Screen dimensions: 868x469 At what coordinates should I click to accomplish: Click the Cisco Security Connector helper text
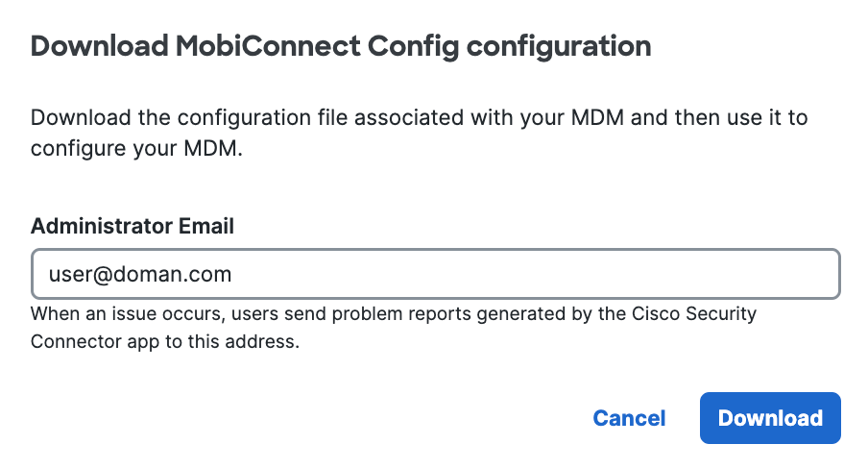point(394,328)
